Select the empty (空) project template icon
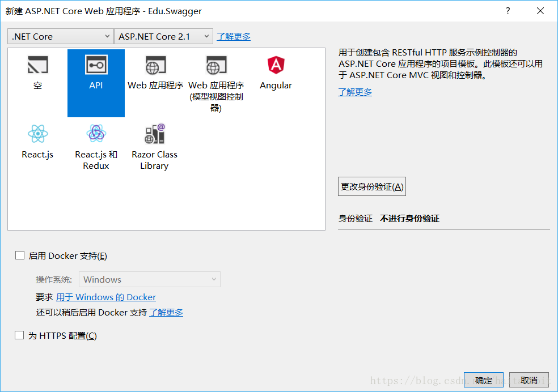This screenshot has width=558, height=392. (38, 65)
